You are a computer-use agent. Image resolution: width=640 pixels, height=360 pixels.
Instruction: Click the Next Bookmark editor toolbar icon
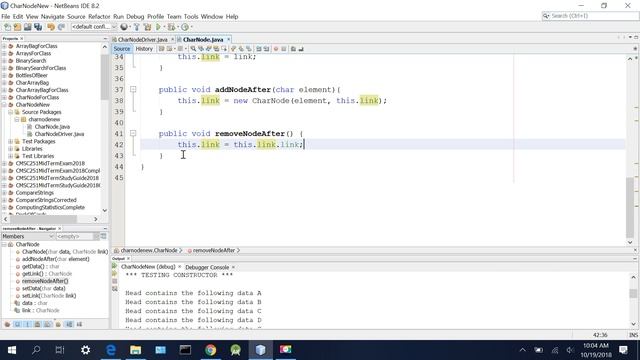tap(241, 49)
